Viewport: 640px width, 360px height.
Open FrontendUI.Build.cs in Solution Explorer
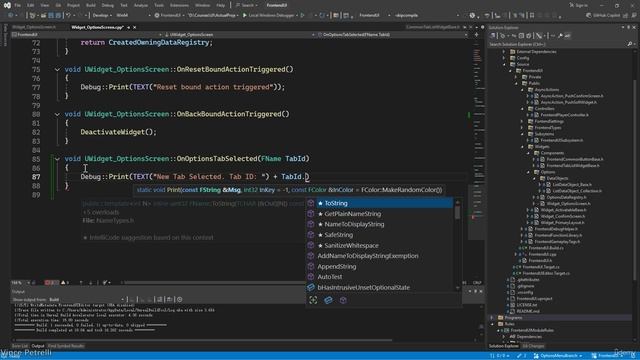546,248
